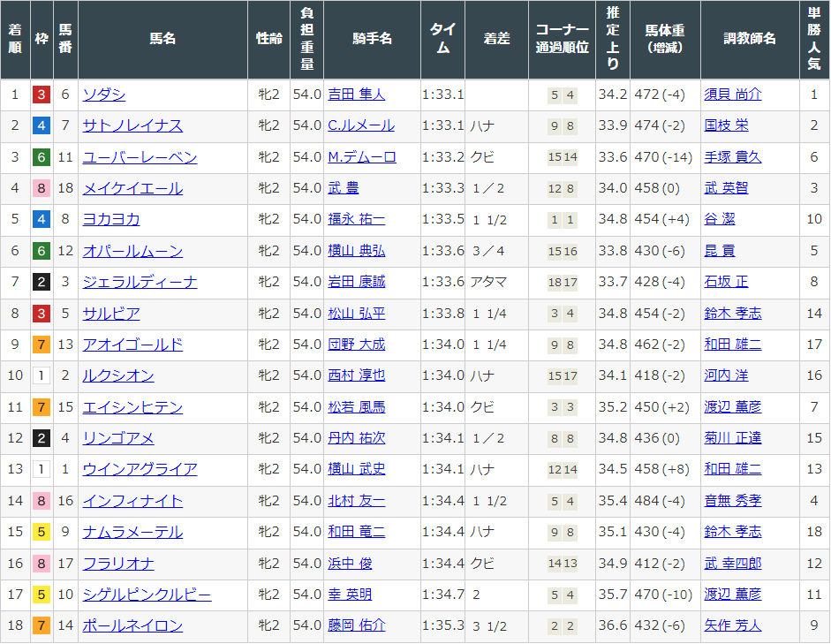This screenshot has height=644, width=831.
Task: Open horse link ヨカヨカ
Action: click(111, 220)
